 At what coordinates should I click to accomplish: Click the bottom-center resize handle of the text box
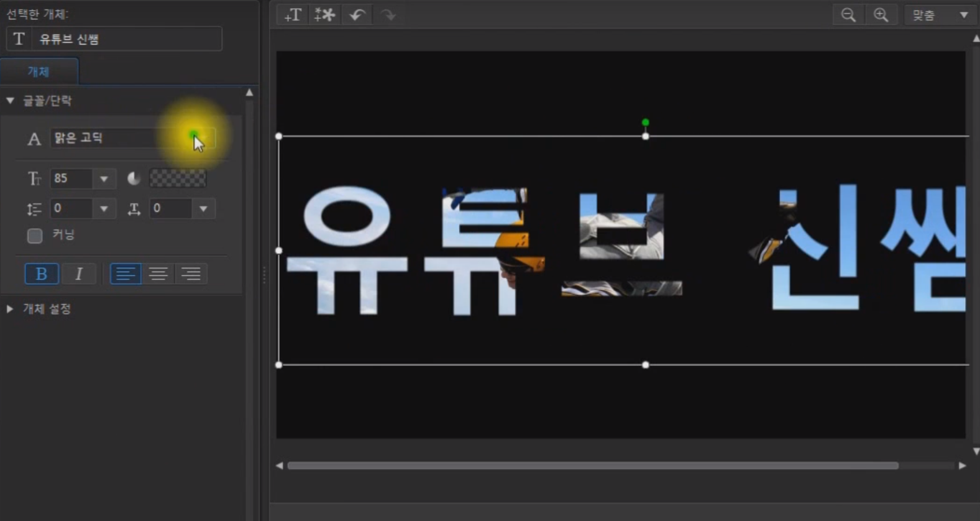(x=646, y=365)
